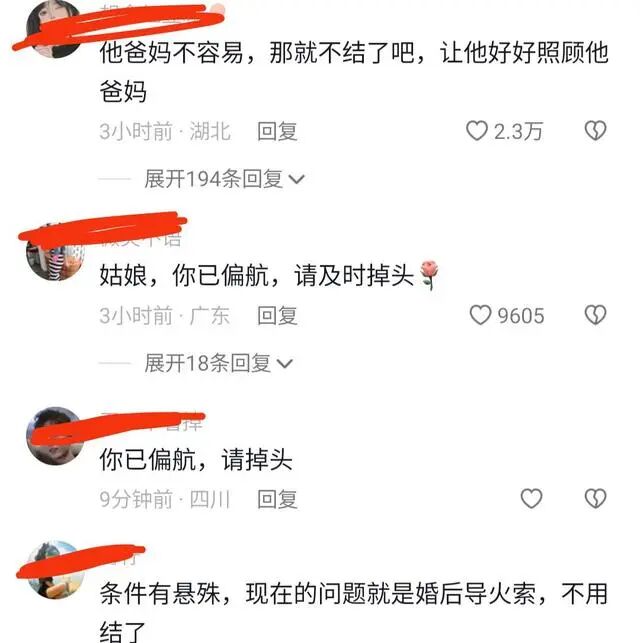
Task: Dislike the Sichuan comment via broken heart
Action: coord(595,499)
